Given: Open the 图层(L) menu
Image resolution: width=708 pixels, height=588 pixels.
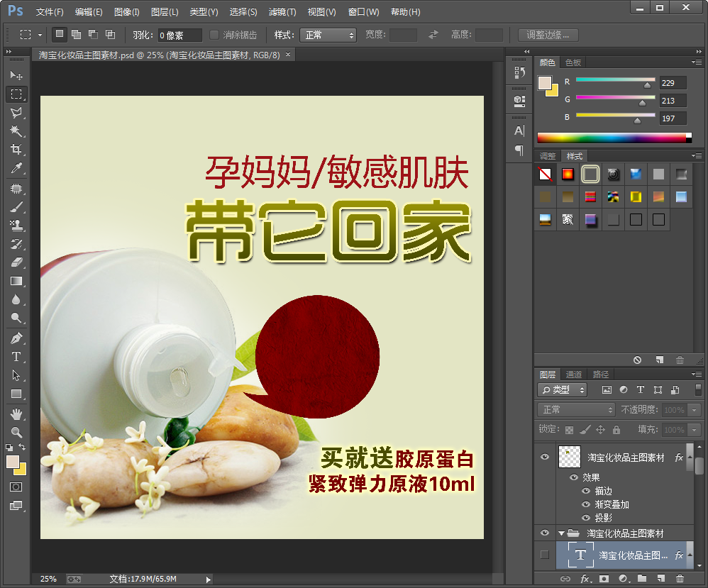Looking at the screenshot, I should [x=165, y=12].
